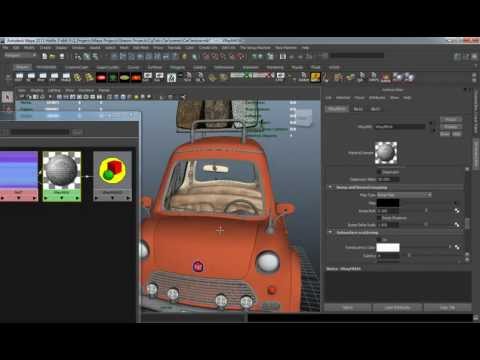This screenshot has width=480, height=360.
Task: Click the gold highlighted shelf icon
Action: click(315, 77)
